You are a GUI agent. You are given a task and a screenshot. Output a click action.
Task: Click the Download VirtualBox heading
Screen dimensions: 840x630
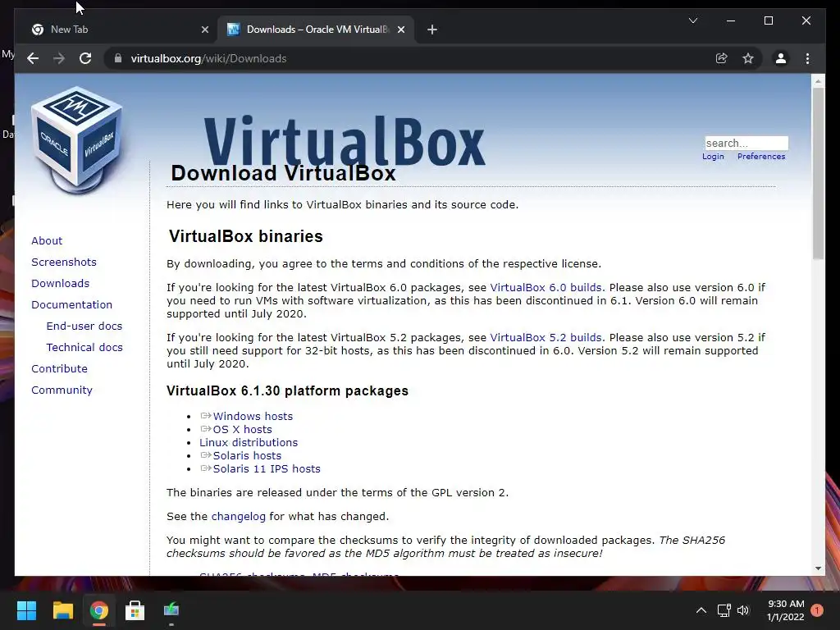point(283,173)
